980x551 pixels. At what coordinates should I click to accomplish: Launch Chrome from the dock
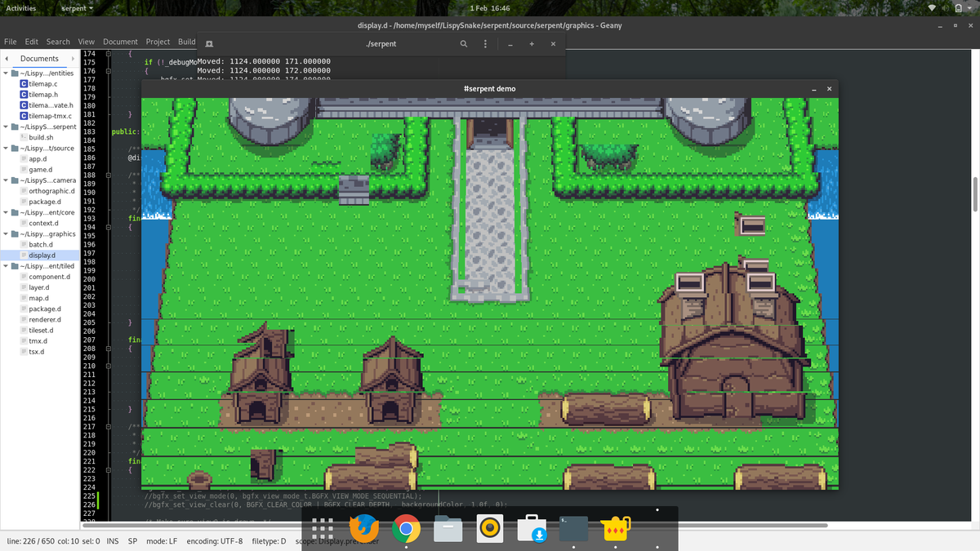tap(406, 530)
